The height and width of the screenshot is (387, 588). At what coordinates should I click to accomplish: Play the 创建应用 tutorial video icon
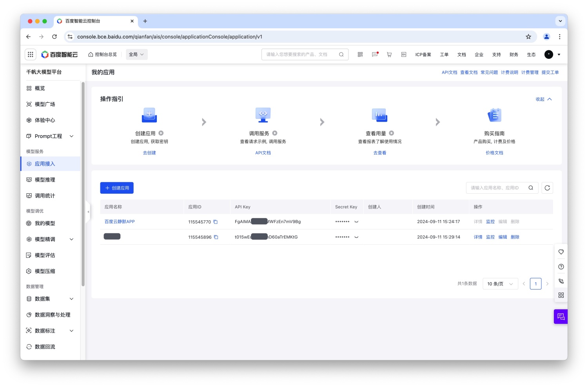(x=161, y=133)
